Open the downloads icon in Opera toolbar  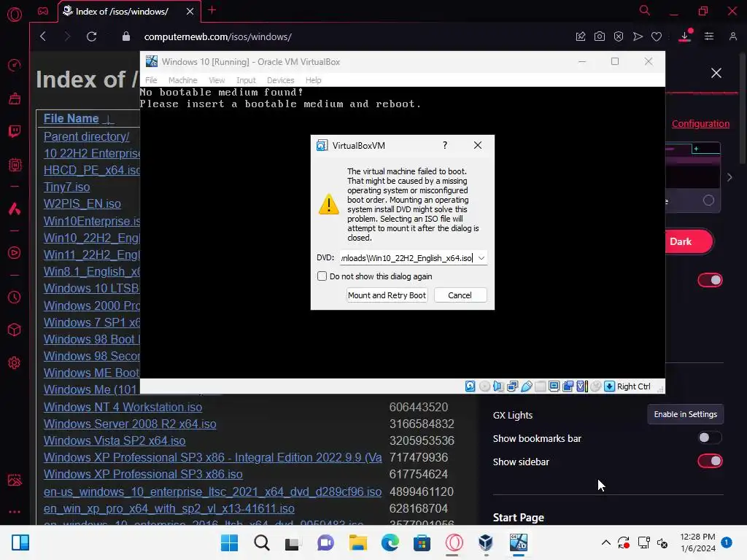click(x=684, y=36)
